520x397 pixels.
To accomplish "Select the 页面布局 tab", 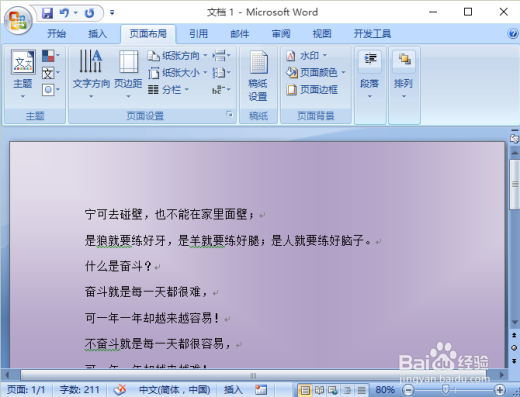I will pos(148,34).
